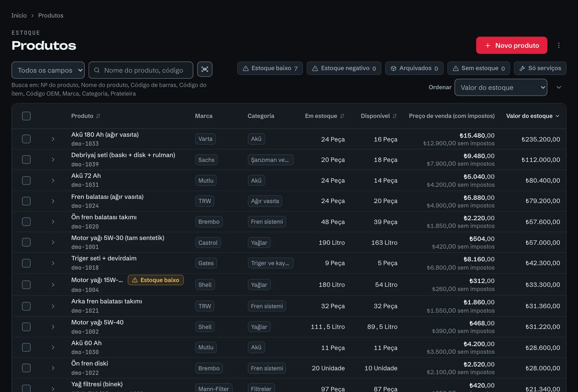Expand the Motor yağı 5W-40 row

(x=53, y=327)
